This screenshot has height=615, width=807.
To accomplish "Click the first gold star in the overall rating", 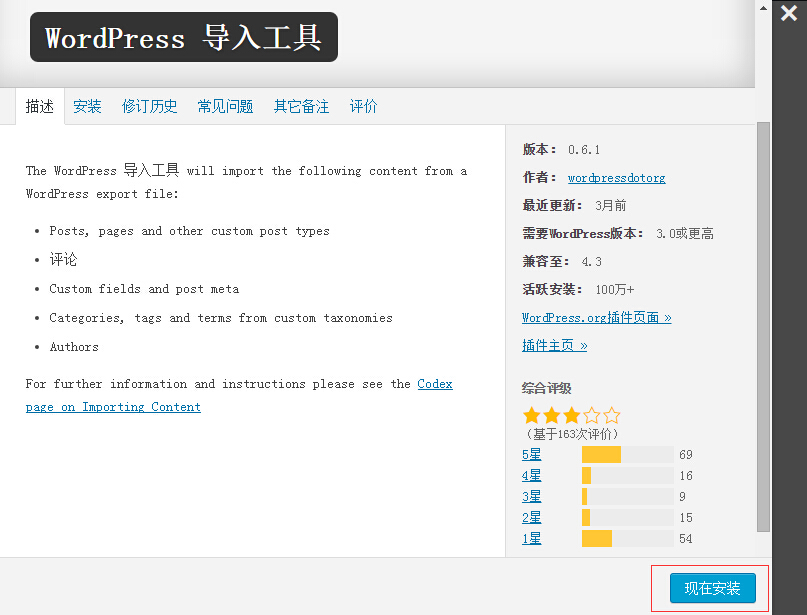I will pos(532,415).
